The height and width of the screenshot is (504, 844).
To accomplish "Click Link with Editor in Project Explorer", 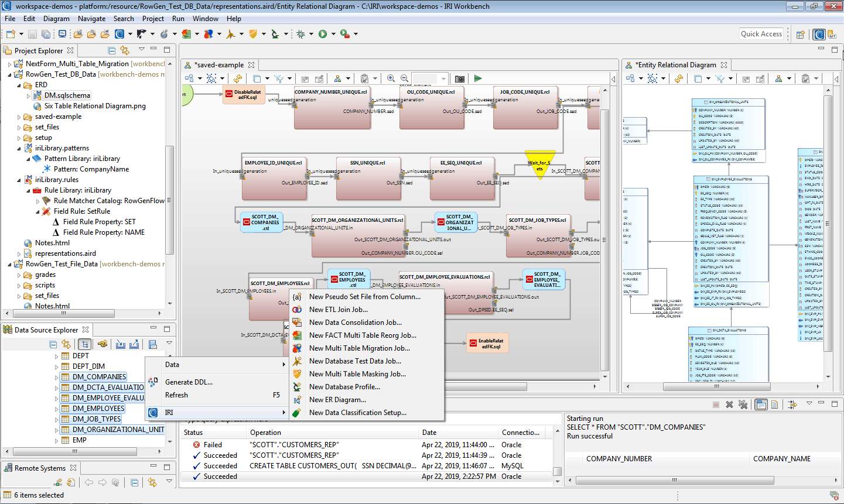I will [x=124, y=50].
